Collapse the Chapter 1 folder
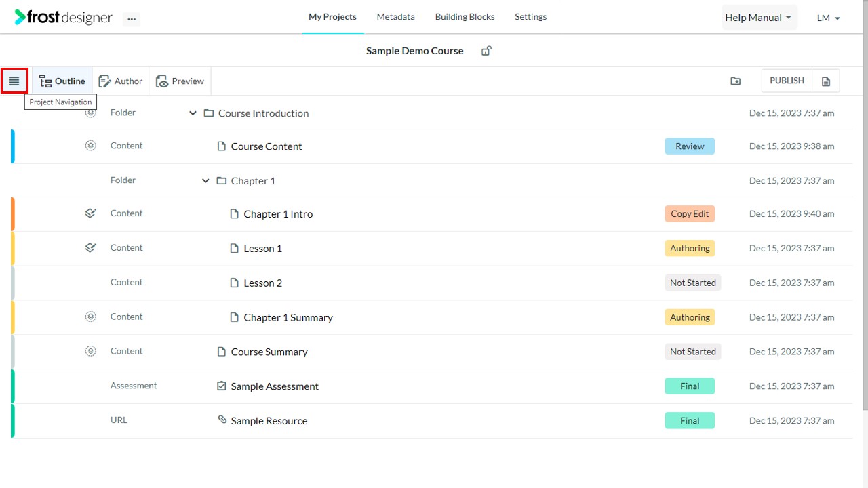The height and width of the screenshot is (488, 868). point(205,181)
